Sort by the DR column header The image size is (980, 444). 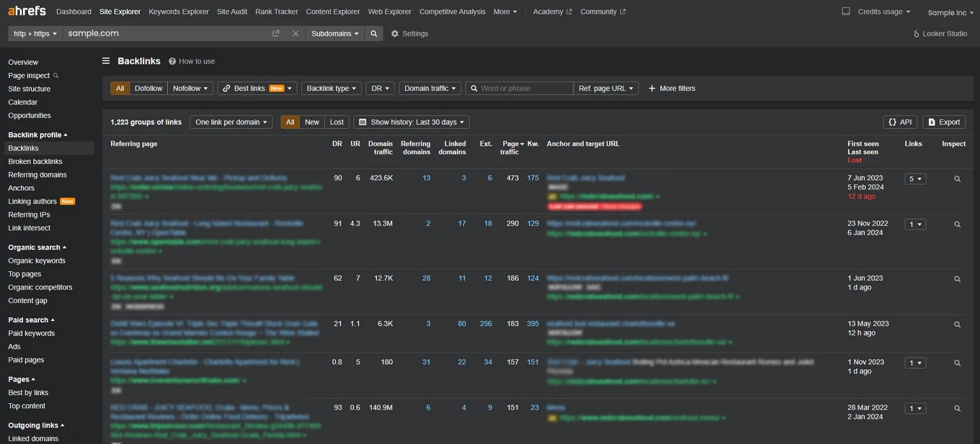tap(337, 144)
